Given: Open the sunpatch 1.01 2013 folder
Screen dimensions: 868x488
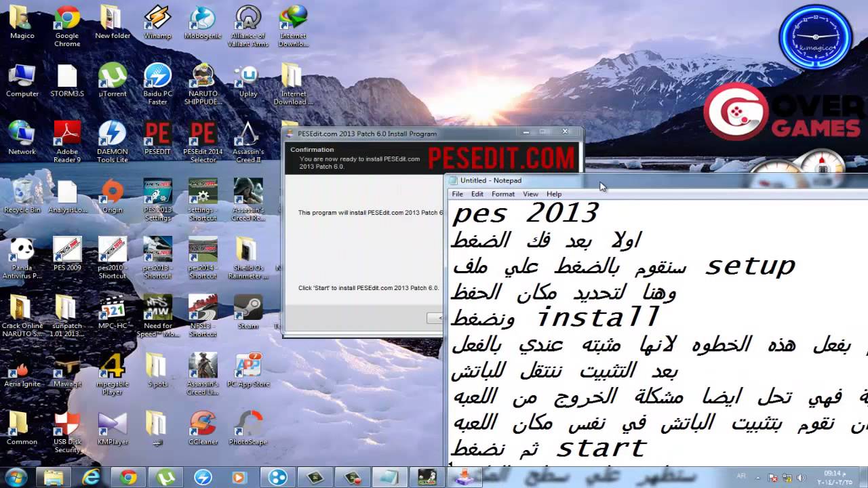Looking at the screenshot, I should 67,315.
